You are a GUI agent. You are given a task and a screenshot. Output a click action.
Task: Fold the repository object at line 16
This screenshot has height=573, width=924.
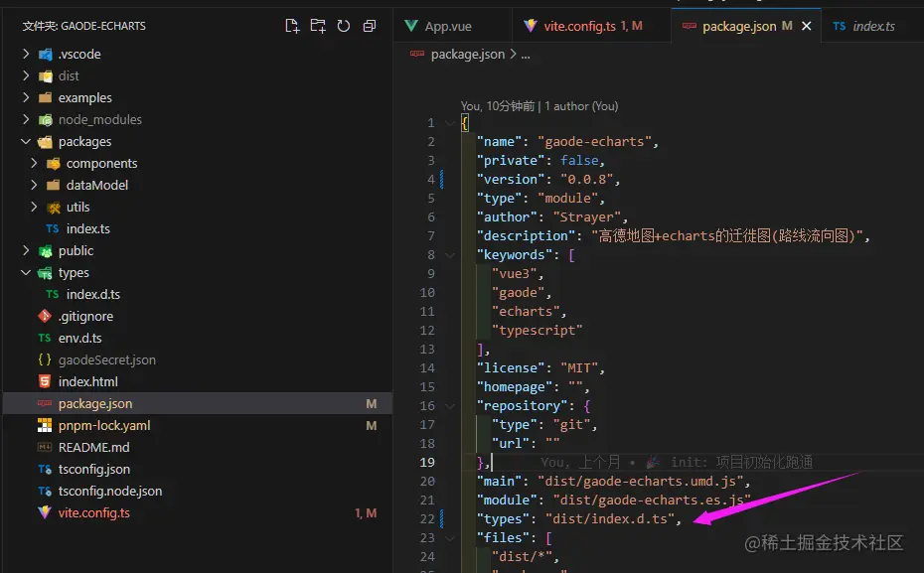tap(450, 406)
